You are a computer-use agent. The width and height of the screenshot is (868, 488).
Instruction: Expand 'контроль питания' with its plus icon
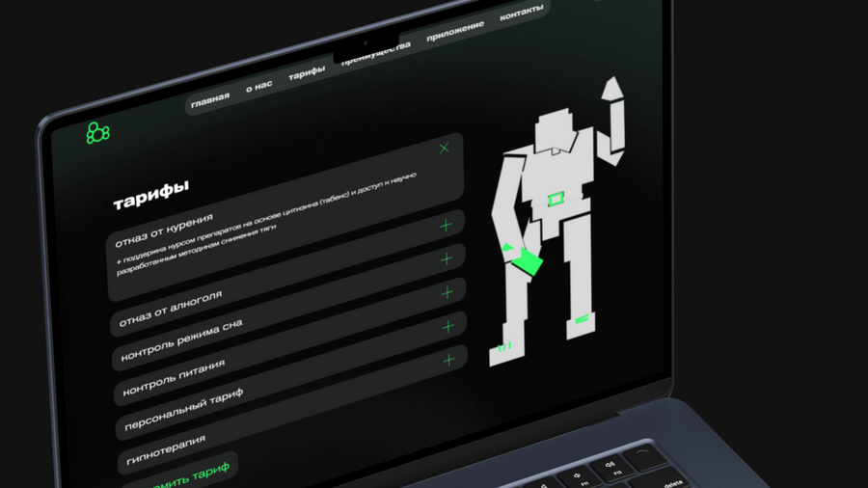[448, 292]
